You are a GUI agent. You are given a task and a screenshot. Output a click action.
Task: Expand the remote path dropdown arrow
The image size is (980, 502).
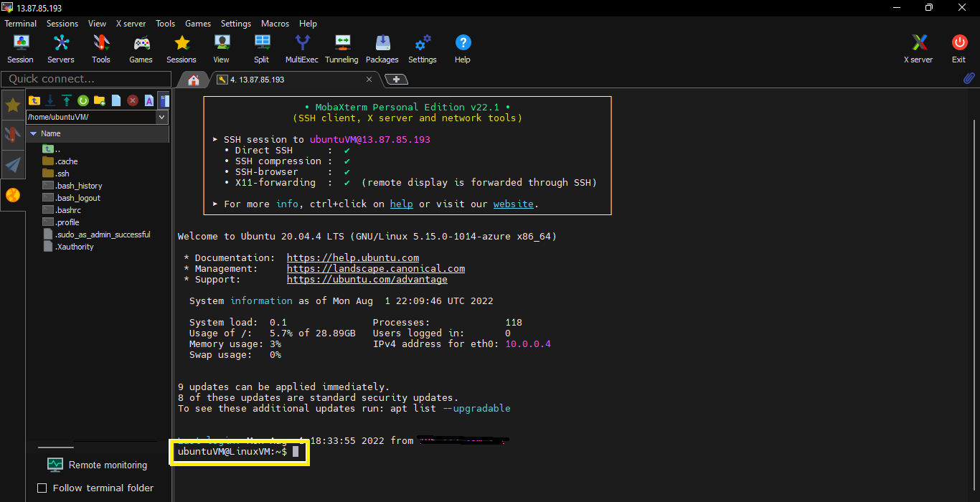pos(162,117)
